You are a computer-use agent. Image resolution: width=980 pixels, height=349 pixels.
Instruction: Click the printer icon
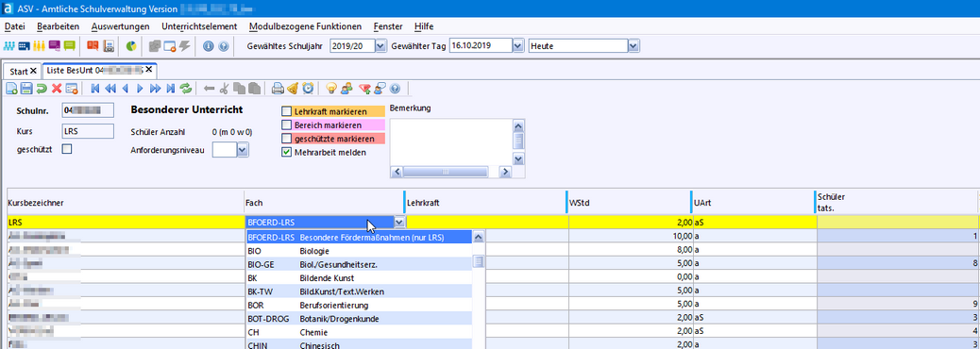pos(278,89)
